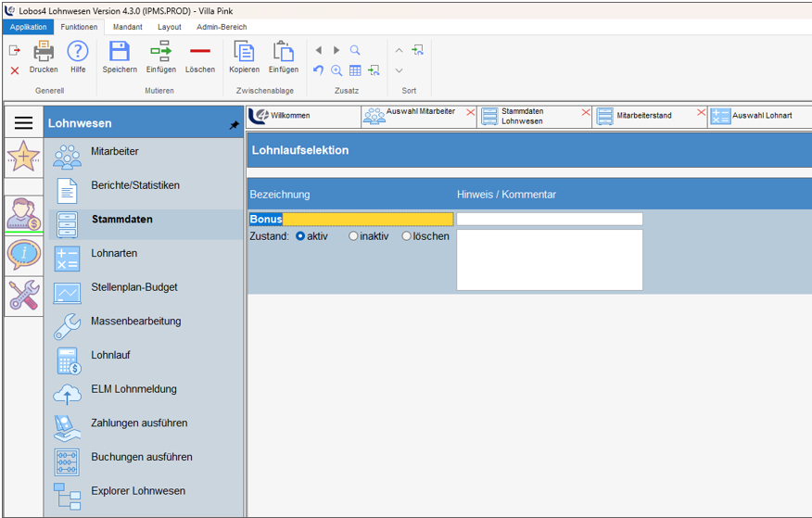Screen dimensions: 812x518
Task: Open ELM Lohnmeldung in the sidebar
Action: click(x=133, y=389)
